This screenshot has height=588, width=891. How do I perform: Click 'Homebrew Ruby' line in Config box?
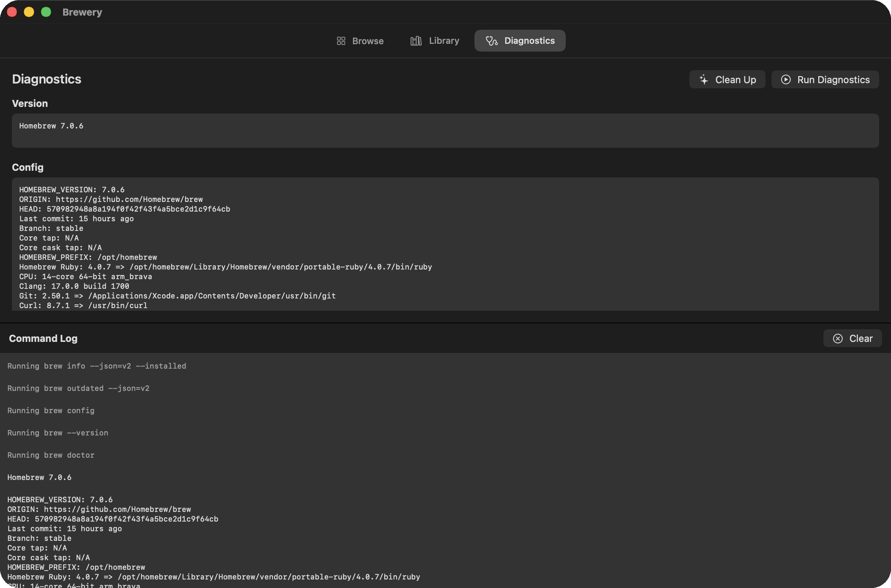pyautogui.click(x=226, y=267)
